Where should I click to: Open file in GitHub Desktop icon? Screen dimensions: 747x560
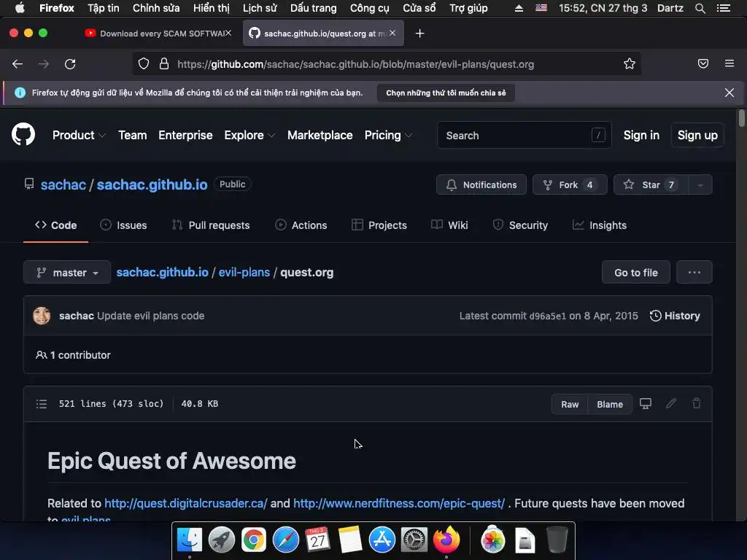point(646,403)
